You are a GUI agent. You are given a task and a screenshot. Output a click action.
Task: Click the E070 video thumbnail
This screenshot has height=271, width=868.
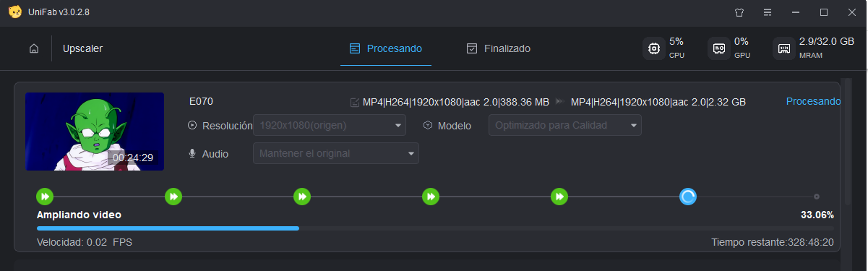click(95, 132)
